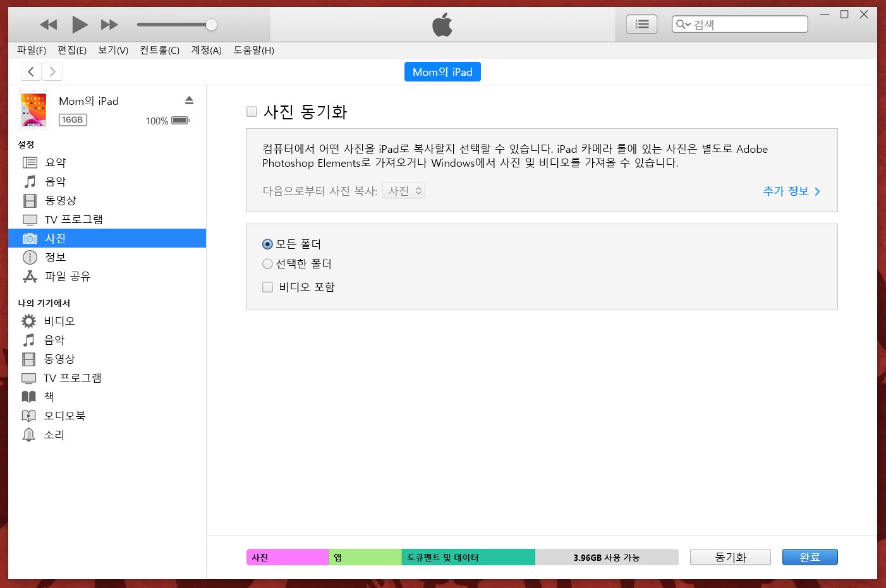
Task: Click the Mom의 iPad device button
Action: [x=442, y=72]
